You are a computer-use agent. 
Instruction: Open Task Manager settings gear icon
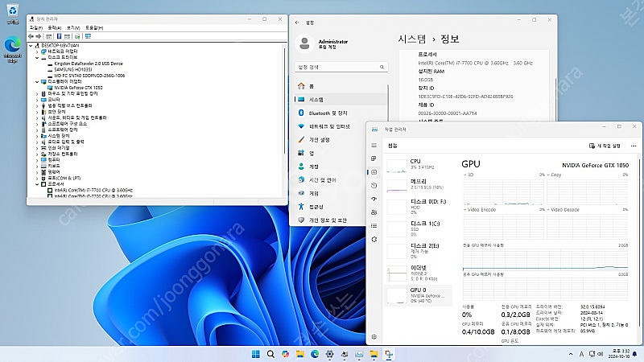[x=374, y=336]
